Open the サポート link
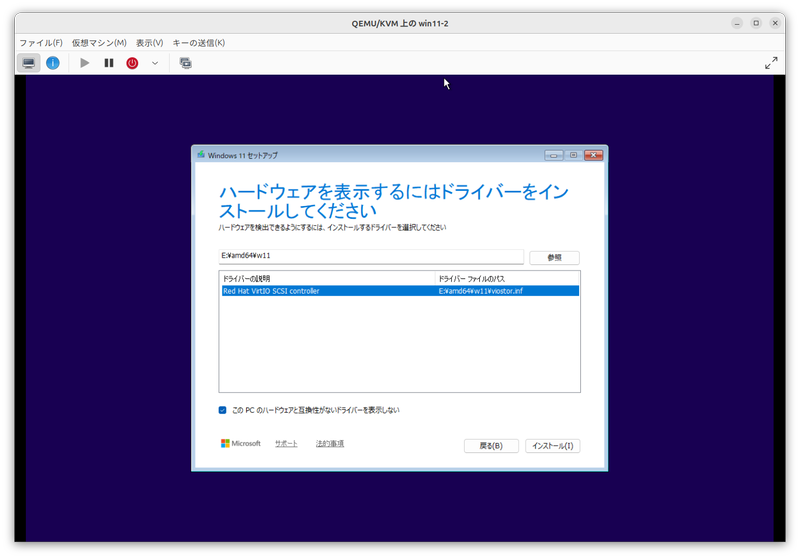This screenshot has width=800, height=558. pyautogui.click(x=286, y=444)
